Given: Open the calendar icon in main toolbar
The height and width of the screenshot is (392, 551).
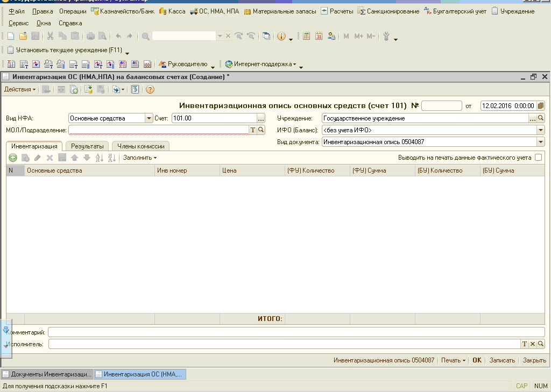Looking at the screenshot, I should (x=319, y=36).
